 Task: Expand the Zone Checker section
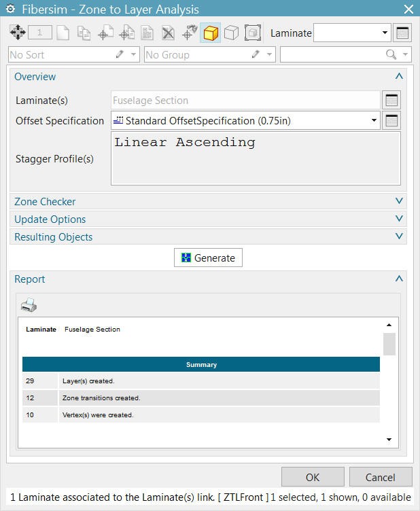pos(399,202)
